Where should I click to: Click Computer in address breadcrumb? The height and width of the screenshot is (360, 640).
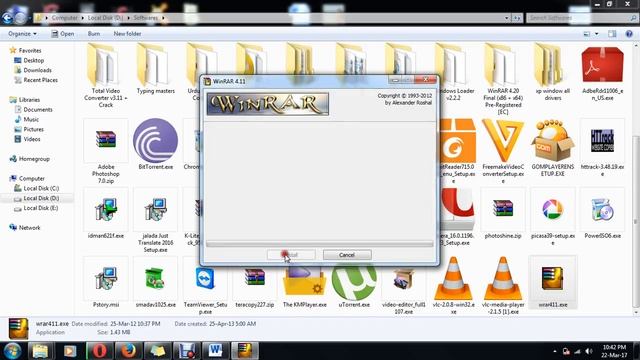click(x=64, y=18)
